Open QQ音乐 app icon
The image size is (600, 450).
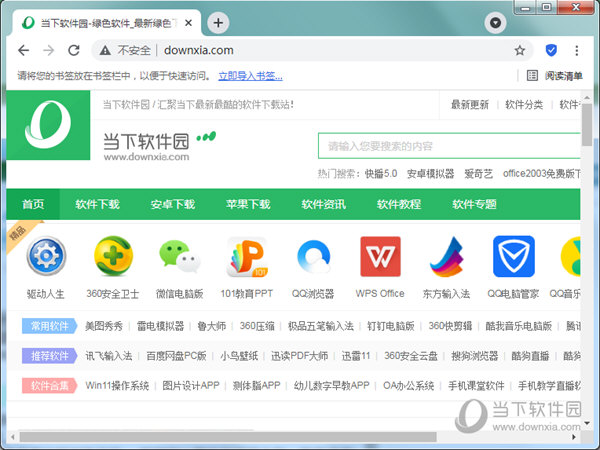coord(570,256)
